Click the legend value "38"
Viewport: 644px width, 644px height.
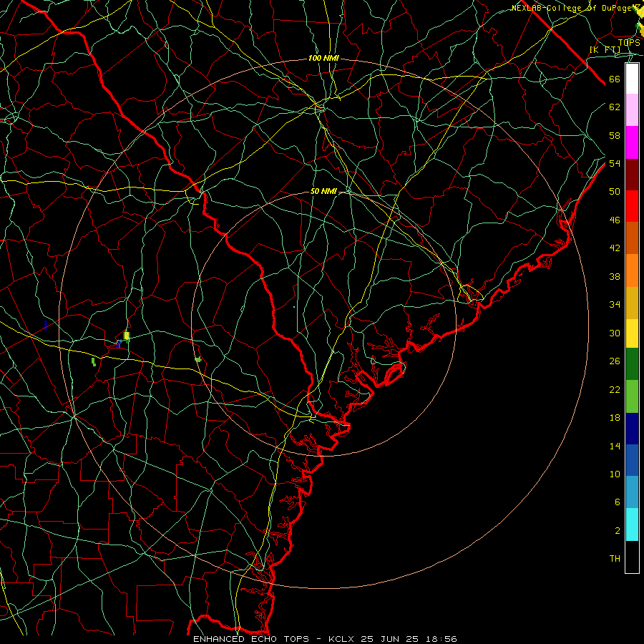point(615,277)
